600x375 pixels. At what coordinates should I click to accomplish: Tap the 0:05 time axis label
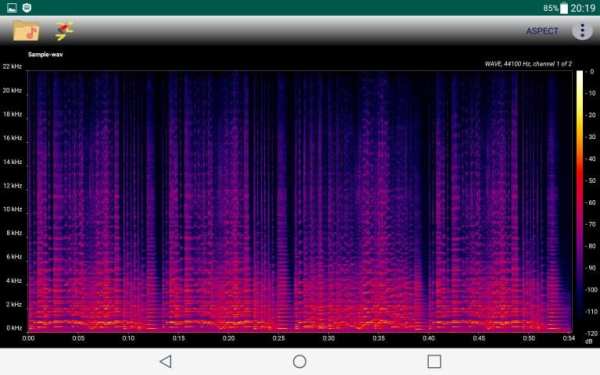[78, 338]
